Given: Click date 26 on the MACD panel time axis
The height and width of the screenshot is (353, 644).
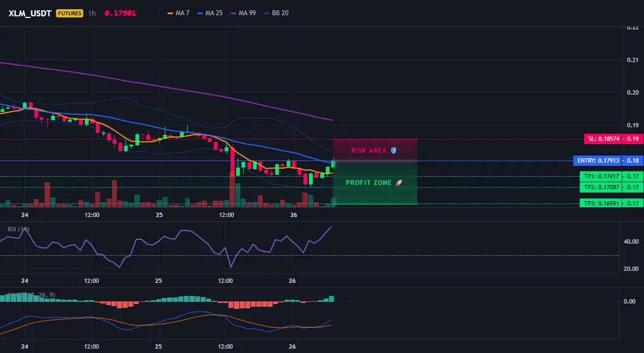Looking at the screenshot, I should [292, 346].
